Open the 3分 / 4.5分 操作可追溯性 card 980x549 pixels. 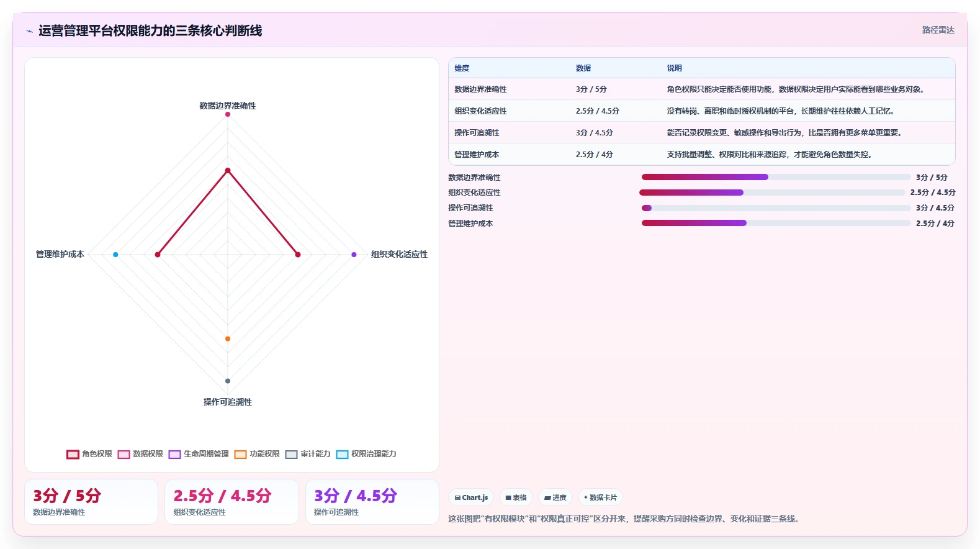pos(372,502)
